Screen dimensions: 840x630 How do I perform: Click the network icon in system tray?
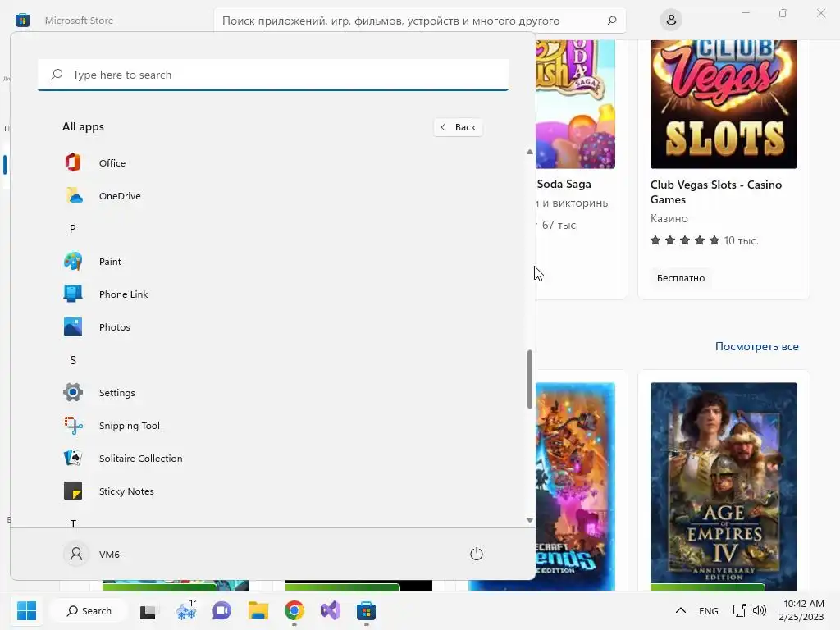coord(739,610)
